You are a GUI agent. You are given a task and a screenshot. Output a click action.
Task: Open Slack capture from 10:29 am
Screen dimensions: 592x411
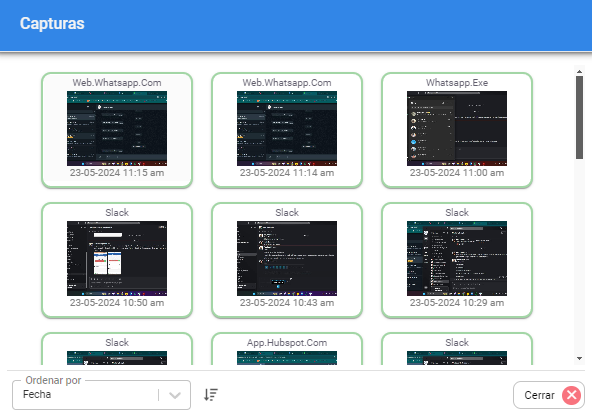pos(457,259)
